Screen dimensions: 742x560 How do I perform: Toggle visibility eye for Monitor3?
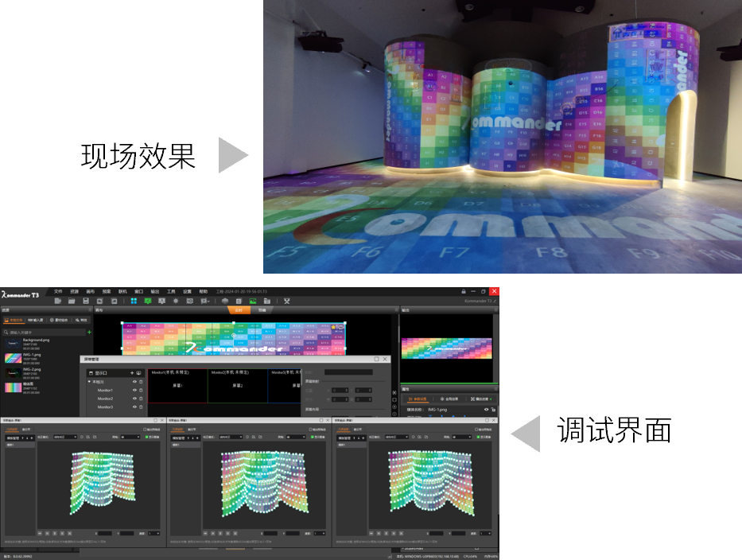point(134,407)
